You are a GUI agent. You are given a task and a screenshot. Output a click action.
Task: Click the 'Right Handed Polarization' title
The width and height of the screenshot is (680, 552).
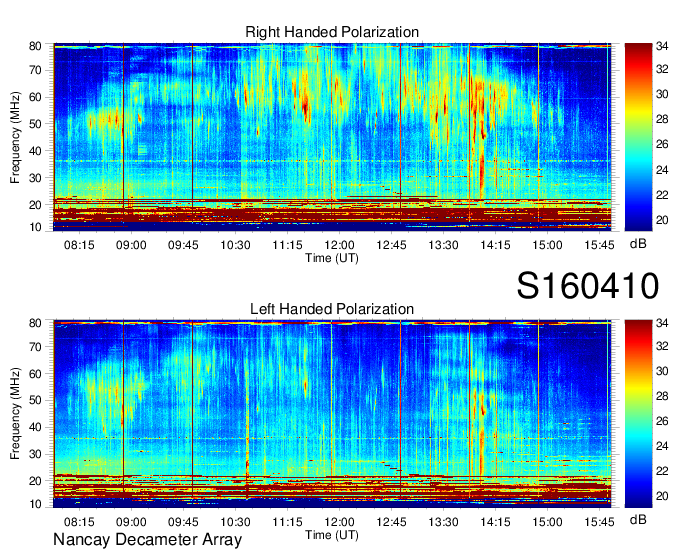[x=332, y=32]
